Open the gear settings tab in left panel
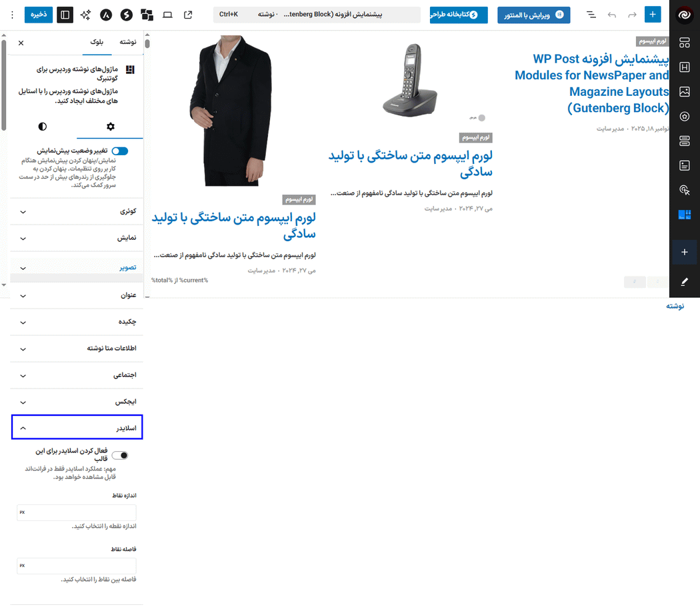This screenshot has width=700, height=607. [x=111, y=126]
